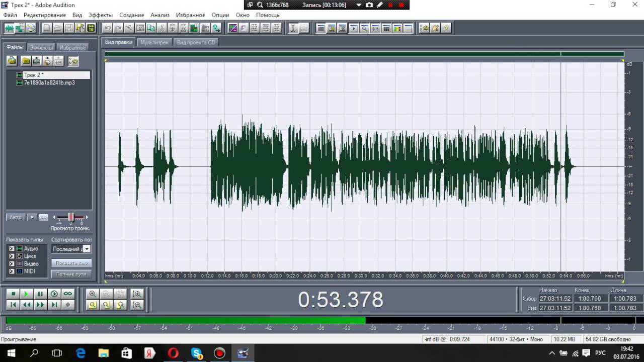Stop playback with transport stop button
This screenshot has width=644, height=362.
coord(14,294)
